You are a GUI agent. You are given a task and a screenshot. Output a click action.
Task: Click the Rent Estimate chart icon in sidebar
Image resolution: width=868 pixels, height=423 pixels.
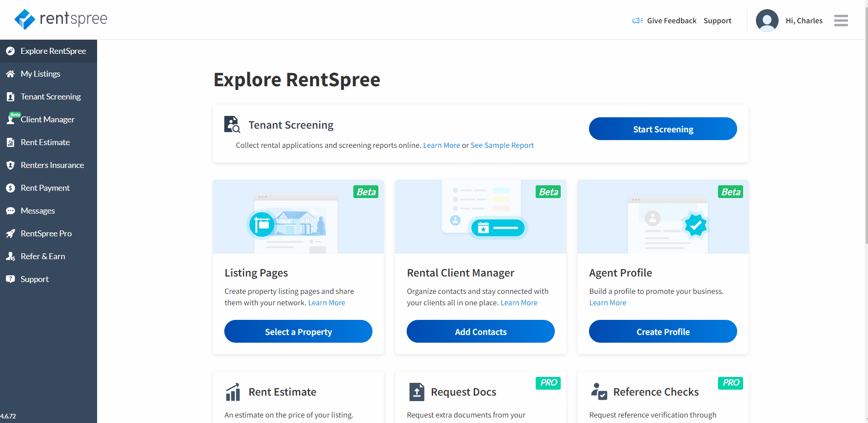point(10,142)
